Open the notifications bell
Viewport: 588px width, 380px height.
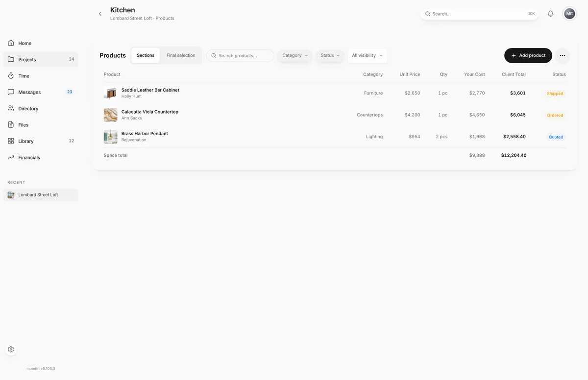[550, 14]
